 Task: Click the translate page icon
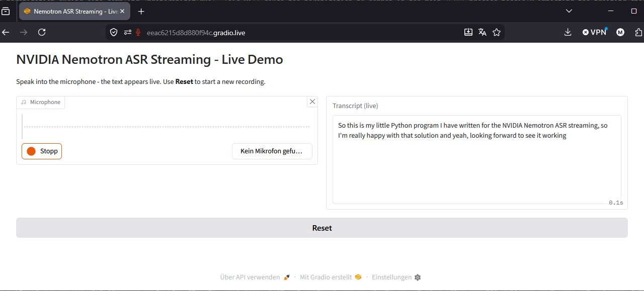pos(482,32)
